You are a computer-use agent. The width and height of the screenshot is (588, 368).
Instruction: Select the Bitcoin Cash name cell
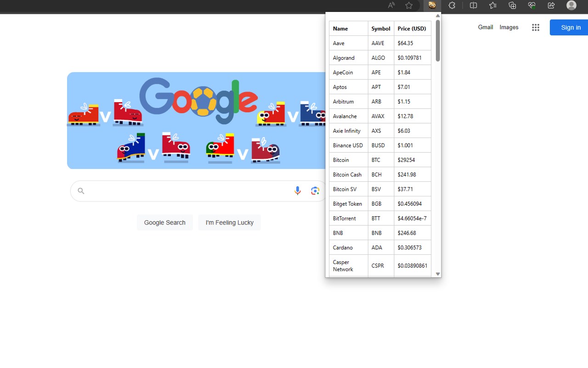point(349,174)
